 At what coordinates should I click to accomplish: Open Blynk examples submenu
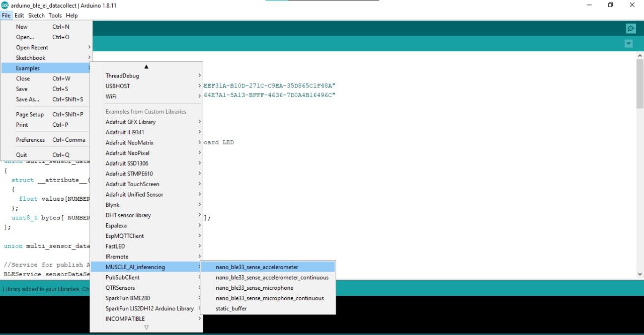pos(146,205)
